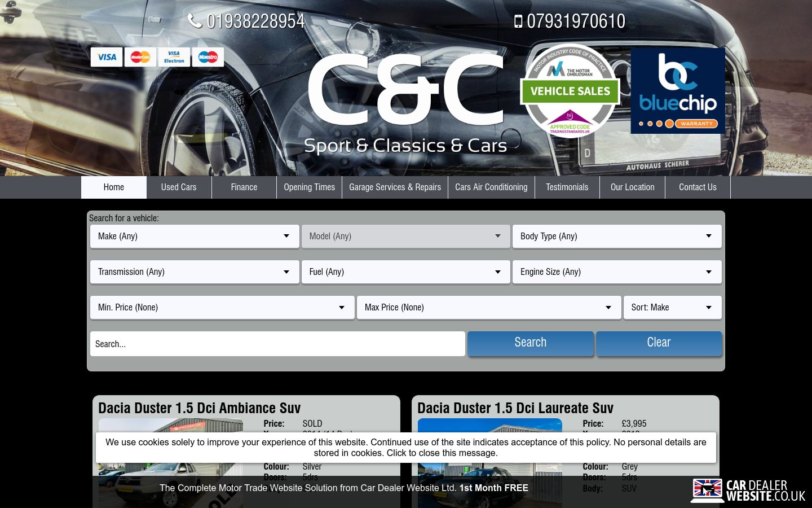The width and height of the screenshot is (812, 508).
Task: Click the MasterCard logo
Action: click(140, 57)
